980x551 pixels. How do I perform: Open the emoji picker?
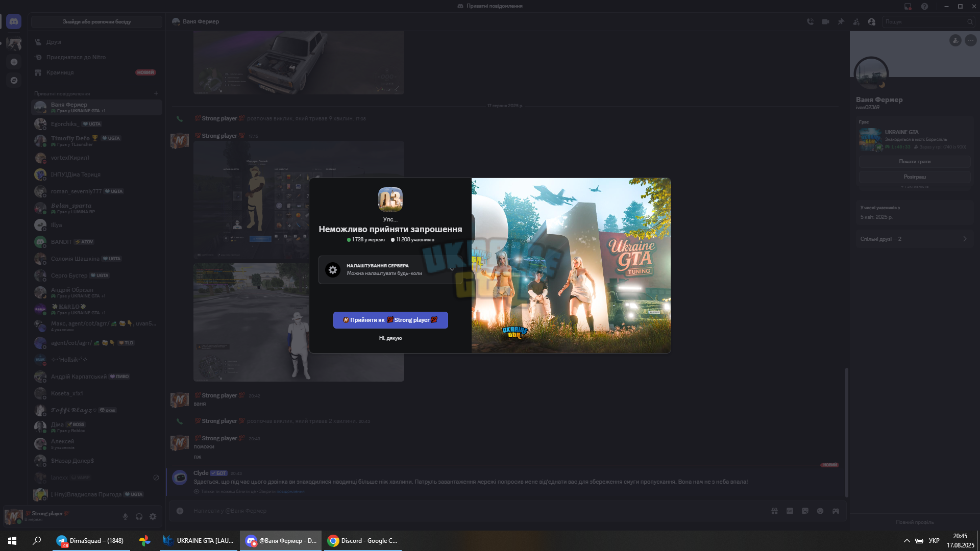coord(820,511)
